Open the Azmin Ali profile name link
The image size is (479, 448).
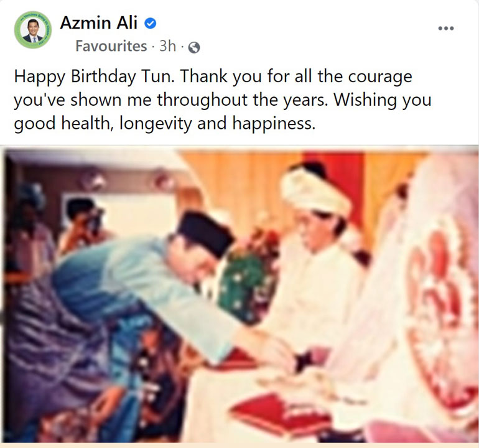coord(98,23)
